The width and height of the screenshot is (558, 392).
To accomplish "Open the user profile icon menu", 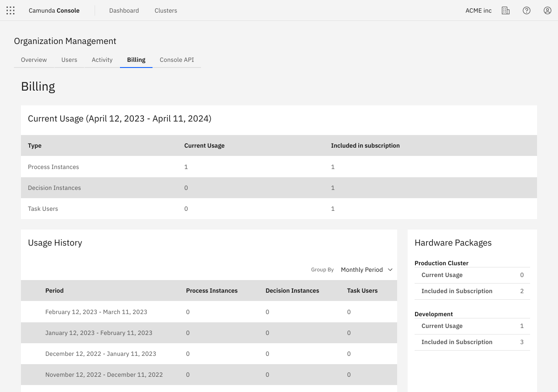I will [547, 10].
